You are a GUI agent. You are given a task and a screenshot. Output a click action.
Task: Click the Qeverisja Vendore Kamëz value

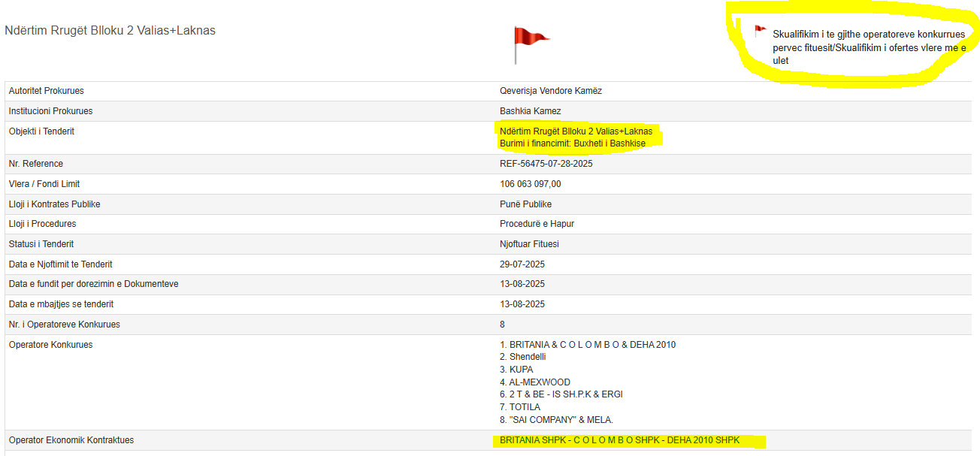[x=551, y=91]
